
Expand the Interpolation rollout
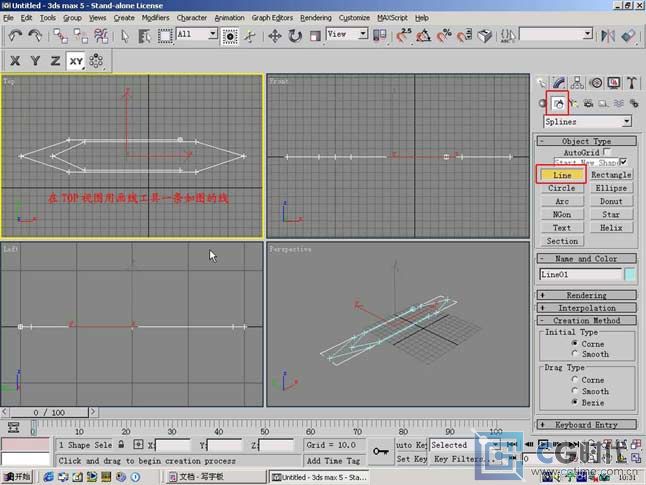586,308
